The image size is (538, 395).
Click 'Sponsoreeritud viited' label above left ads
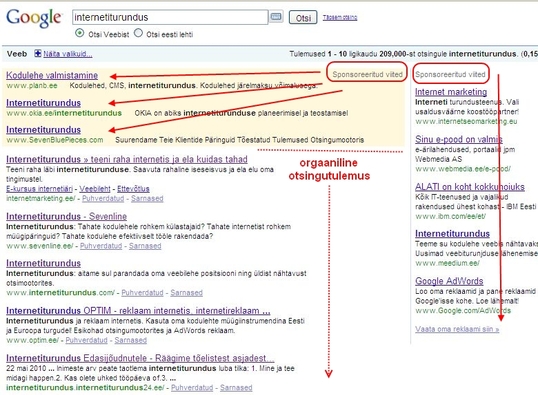pyautogui.click(x=367, y=74)
